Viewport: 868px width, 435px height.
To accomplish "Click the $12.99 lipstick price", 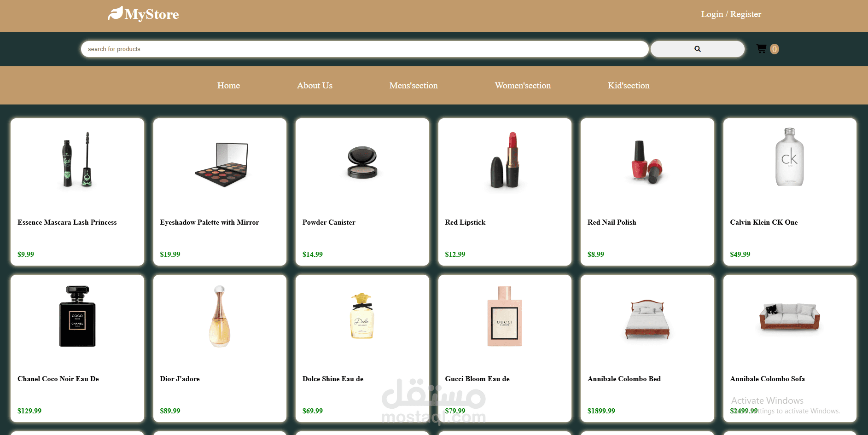I will (455, 255).
